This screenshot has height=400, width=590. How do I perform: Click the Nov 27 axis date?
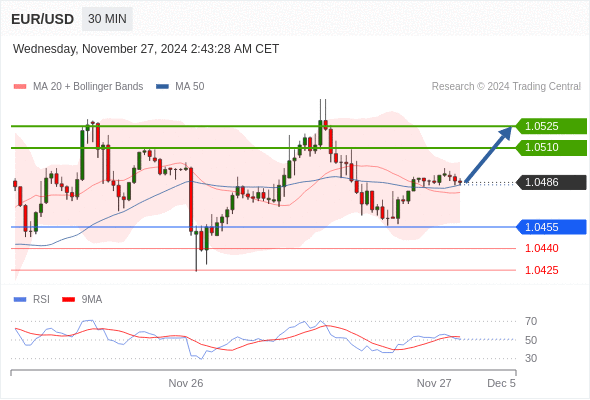click(x=434, y=383)
